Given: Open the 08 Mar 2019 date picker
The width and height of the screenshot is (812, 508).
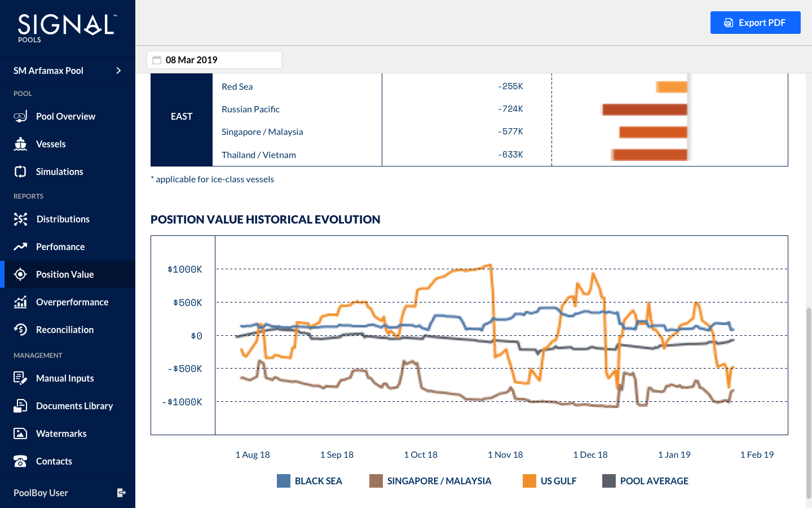Looking at the screenshot, I should 214,60.
